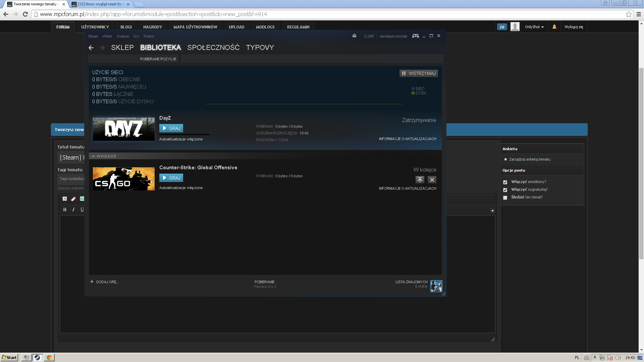Screen dimensions: 644x362
Task: Click the forum notifications count 20
Action: click(502, 27)
